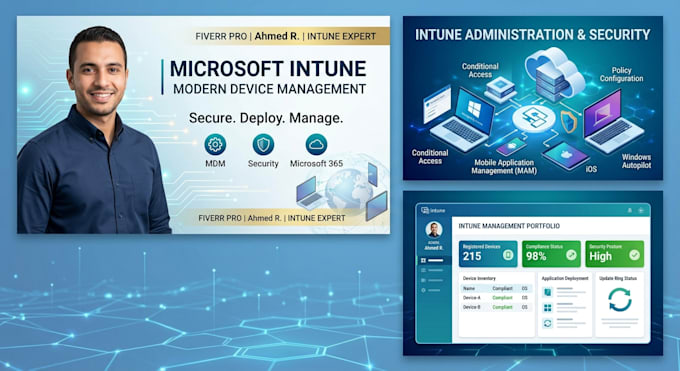680x371 pixels.
Task: Click the device icon on Registered Devices card
Action: (508, 256)
